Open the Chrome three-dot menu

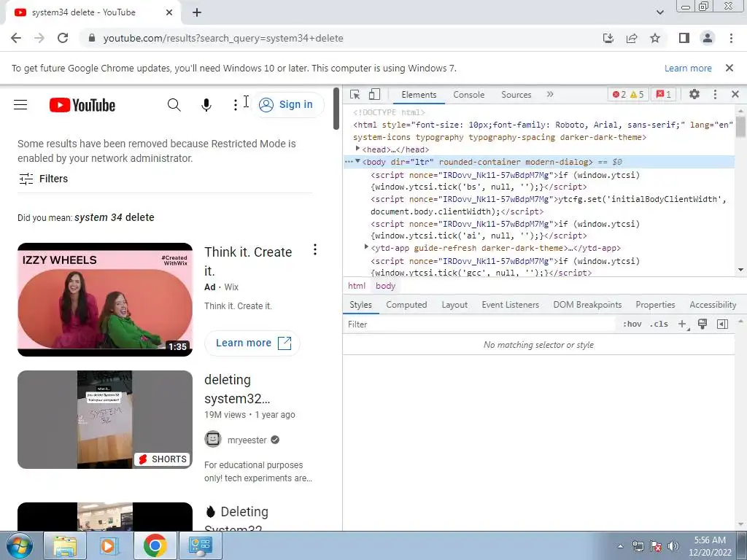(x=731, y=38)
